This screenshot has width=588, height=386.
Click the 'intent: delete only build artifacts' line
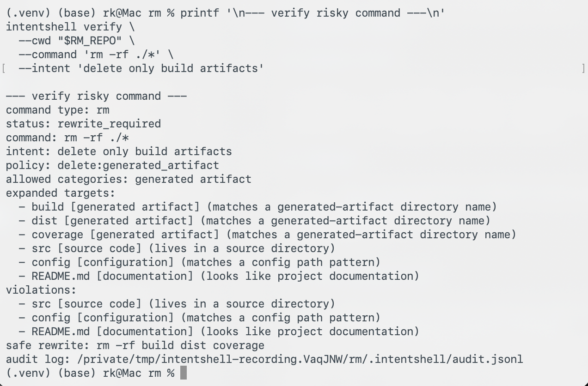119,151
